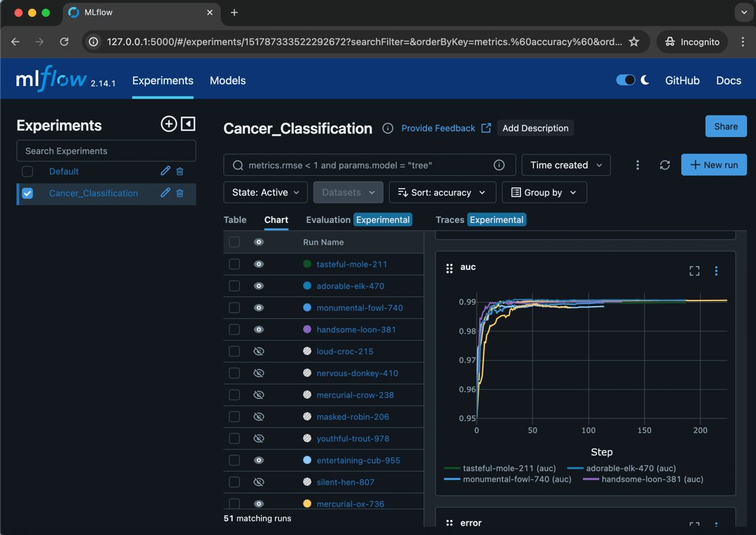756x535 pixels.
Task: Click the purple handsome-loon-381 color swatch
Action: coord(306,330)
